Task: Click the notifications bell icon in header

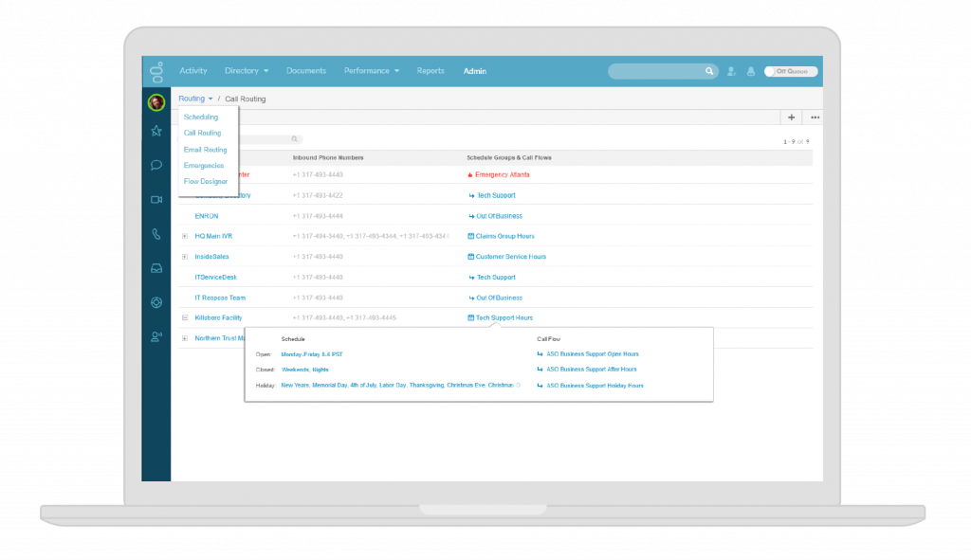Action: click(750, 71)
